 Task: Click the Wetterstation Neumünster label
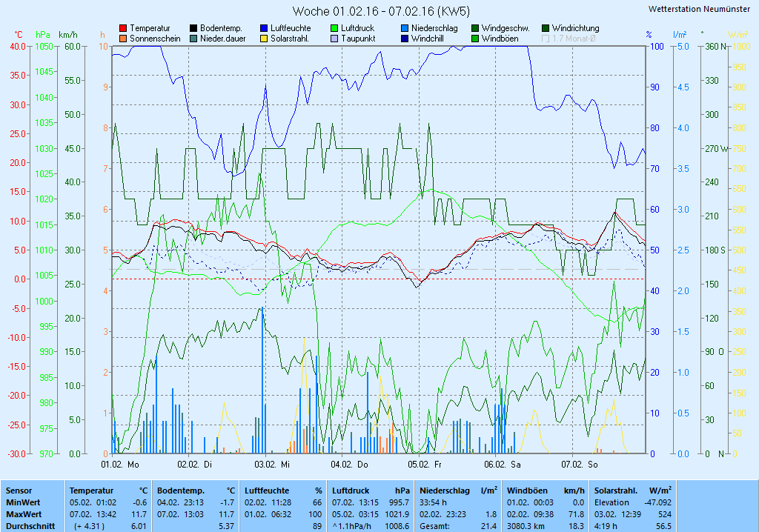click(x=698, y=9)
